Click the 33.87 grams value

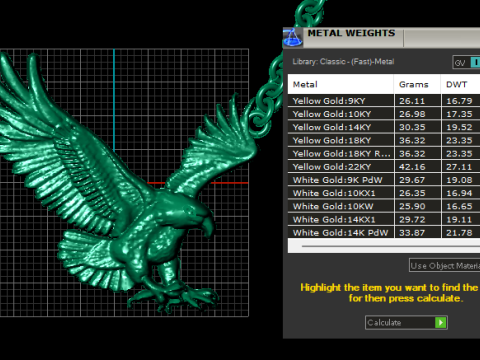412,233
